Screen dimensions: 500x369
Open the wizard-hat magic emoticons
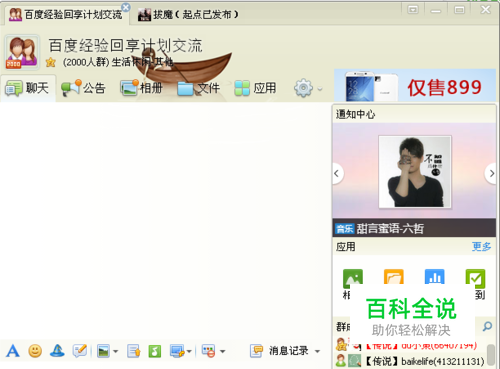[57, 351]
